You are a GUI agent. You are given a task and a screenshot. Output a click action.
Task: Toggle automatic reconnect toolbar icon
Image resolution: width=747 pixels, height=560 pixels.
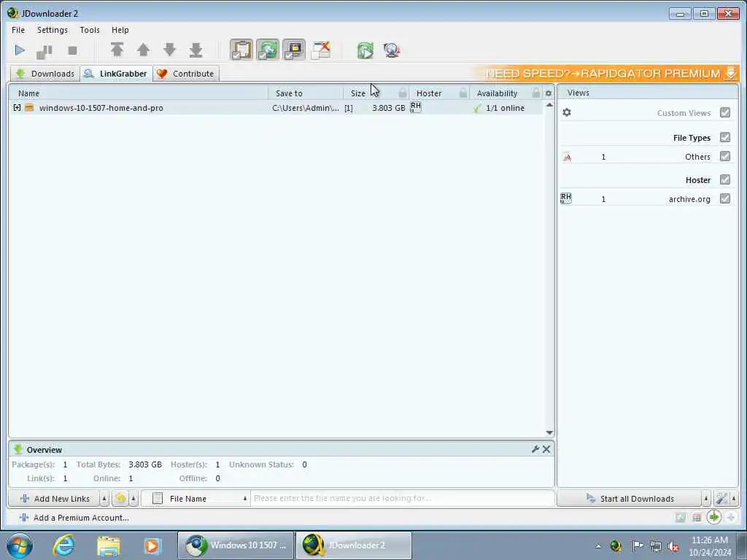[268, 50]
